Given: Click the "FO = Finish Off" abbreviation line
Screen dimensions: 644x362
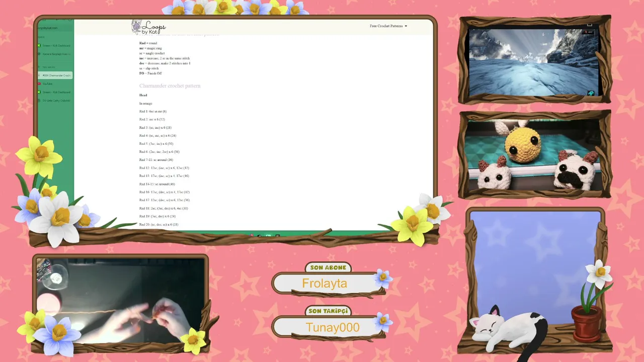Looking at the screenshot, I should pos(150,73).
